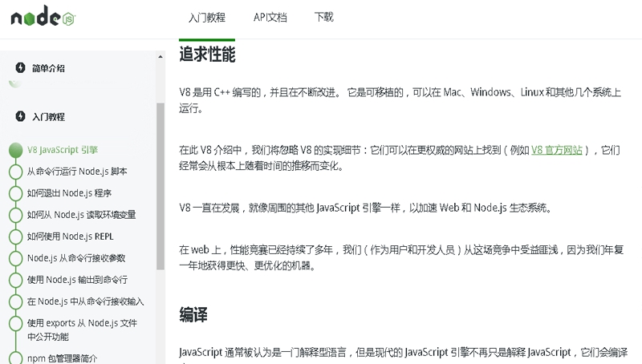Viewport: 642px width, 364px height.
Task: Click the paragraph starting V8 是用 C++ 编写的
Action: point(400,100)
